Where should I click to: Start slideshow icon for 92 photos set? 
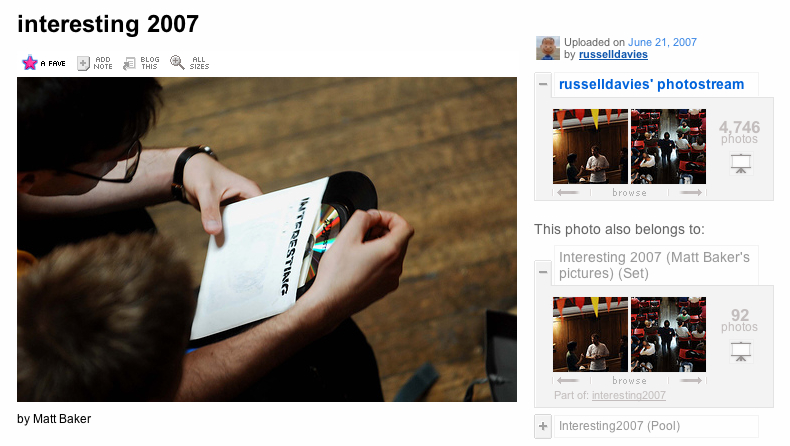741,352
